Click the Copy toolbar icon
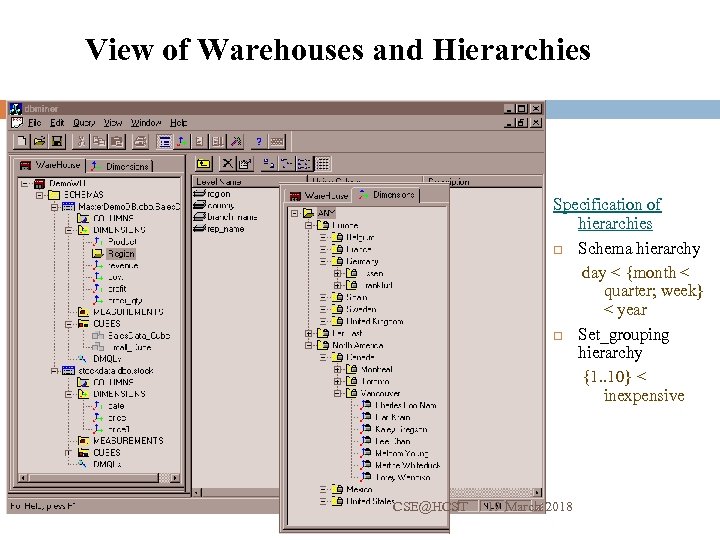The image size is (720, 540). pos(99,141)
